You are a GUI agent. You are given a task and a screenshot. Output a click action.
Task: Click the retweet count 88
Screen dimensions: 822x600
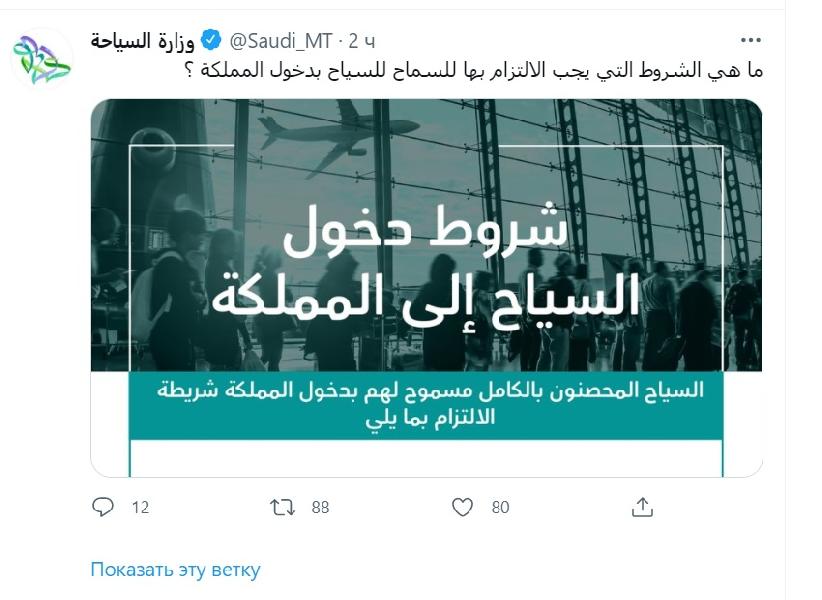320,508
